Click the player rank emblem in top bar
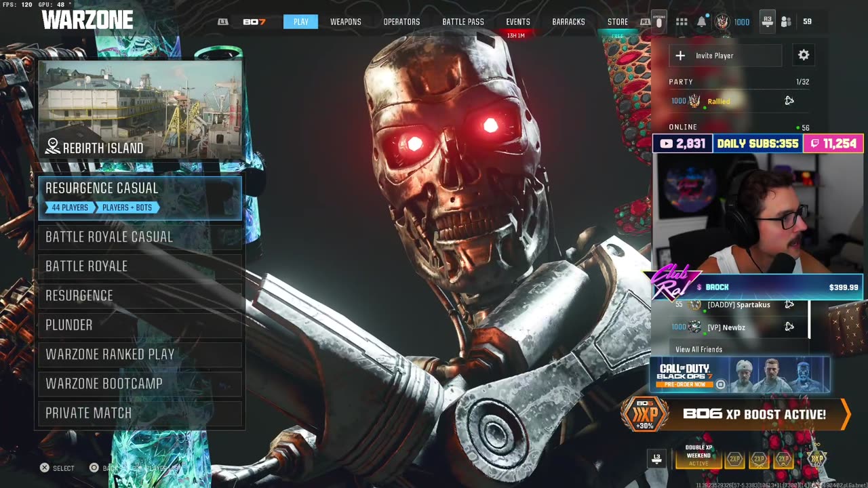868x488 pixels. point(722,22)
